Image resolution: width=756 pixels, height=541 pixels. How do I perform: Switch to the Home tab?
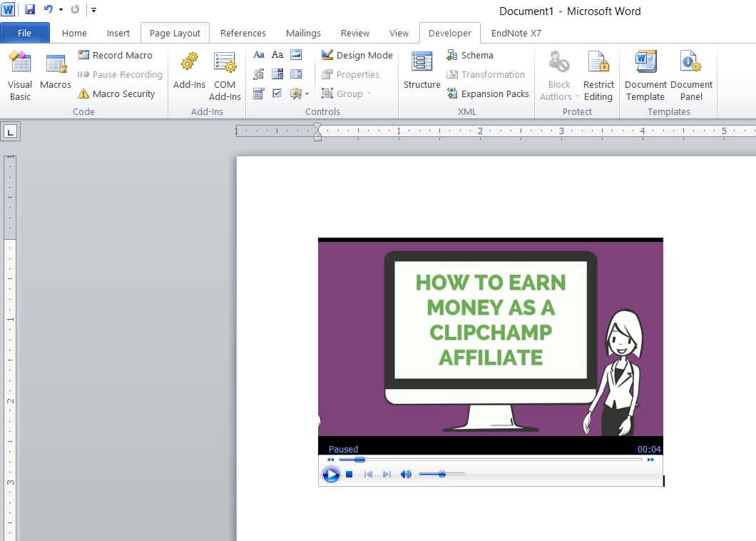74,33
